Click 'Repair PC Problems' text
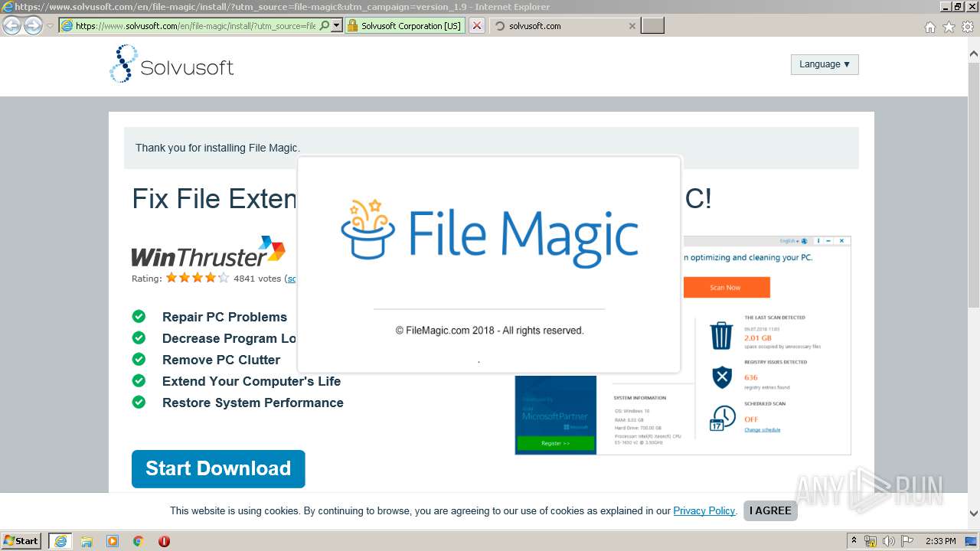The image size is (980, 551). pos(224,317)
